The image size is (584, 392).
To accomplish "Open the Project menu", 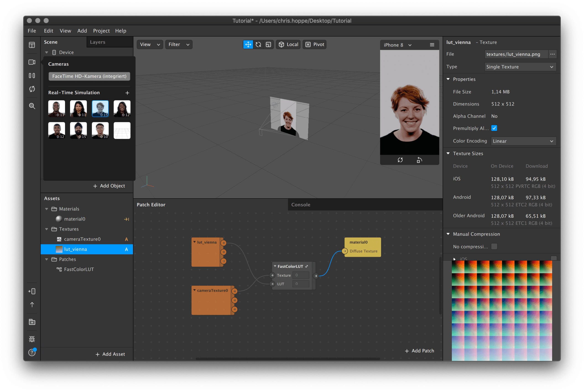I will [101, 31].
